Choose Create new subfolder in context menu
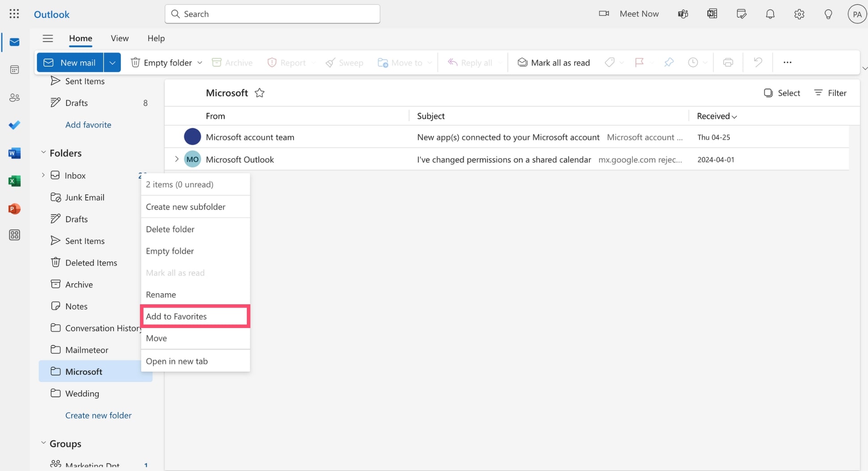This screenshot has width=868, height=471. [195, 207]
